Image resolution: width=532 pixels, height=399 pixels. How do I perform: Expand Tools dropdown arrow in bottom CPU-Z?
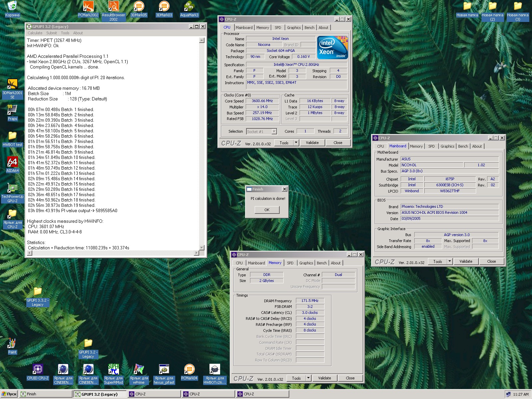click(308, 378)
